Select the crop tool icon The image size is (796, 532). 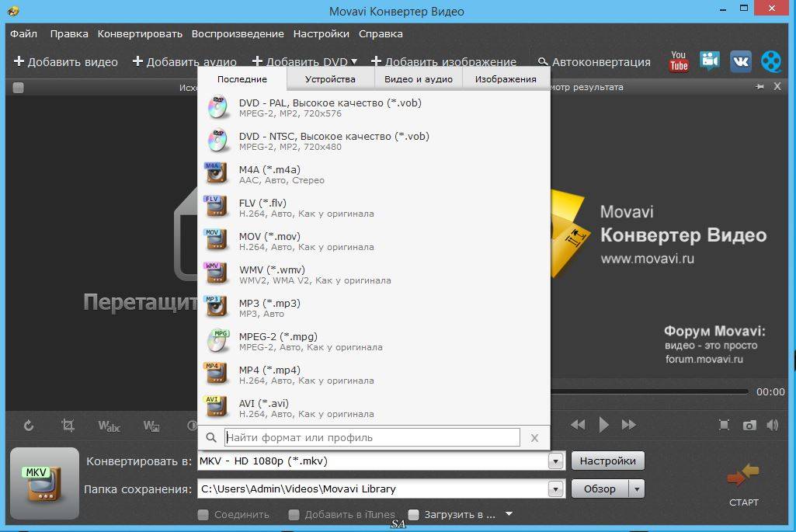click(68, 425)
